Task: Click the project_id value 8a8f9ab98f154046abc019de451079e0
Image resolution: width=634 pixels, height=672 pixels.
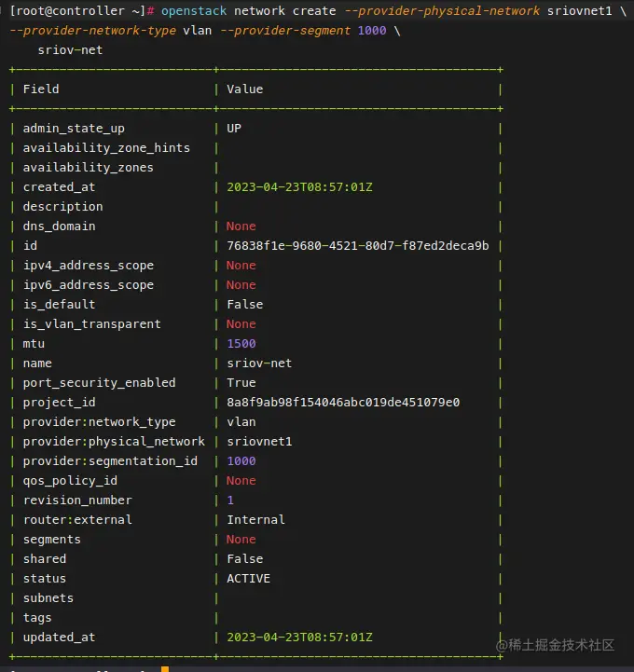Action: [x=343, y=403]
